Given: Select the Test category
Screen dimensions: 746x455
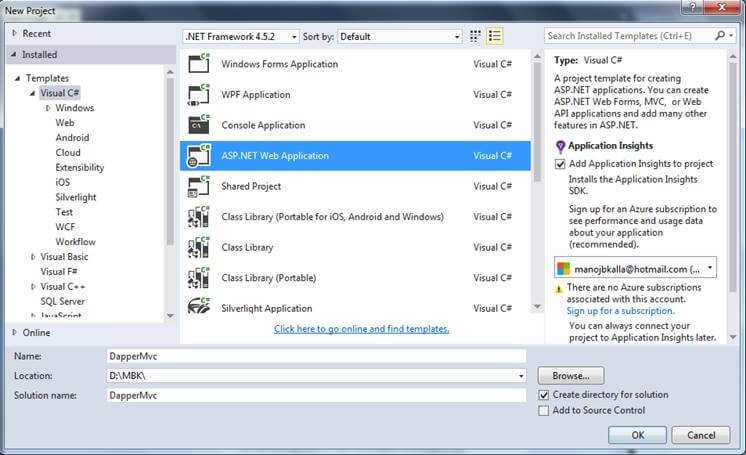Looking at the screenshot, I should point(64,212).
